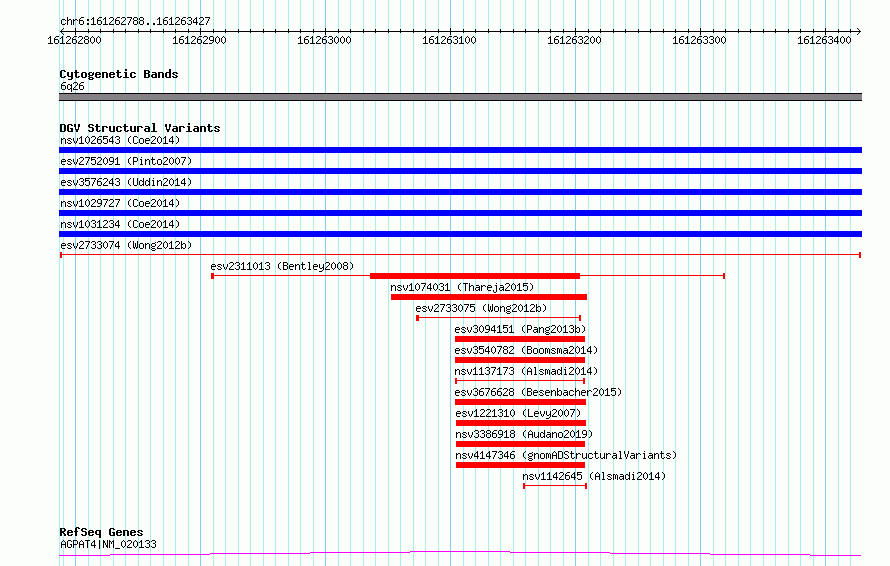The height and width of the screenshot is (566, 890).
Task: Click the nsv4147346 red bar
Action: coord(520,465)
